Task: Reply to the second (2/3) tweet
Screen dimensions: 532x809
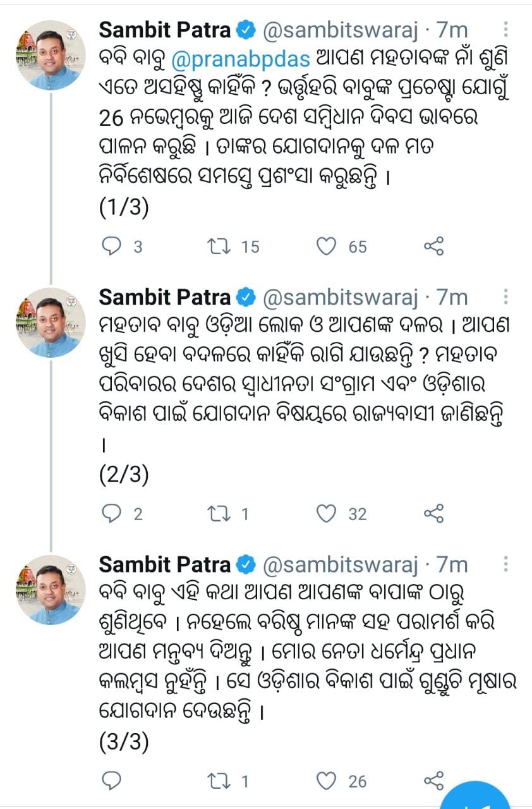Action: click(111, 514)
